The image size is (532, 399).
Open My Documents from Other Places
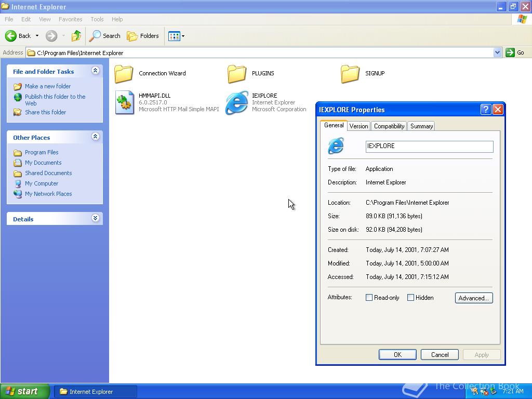coord(43,163)
